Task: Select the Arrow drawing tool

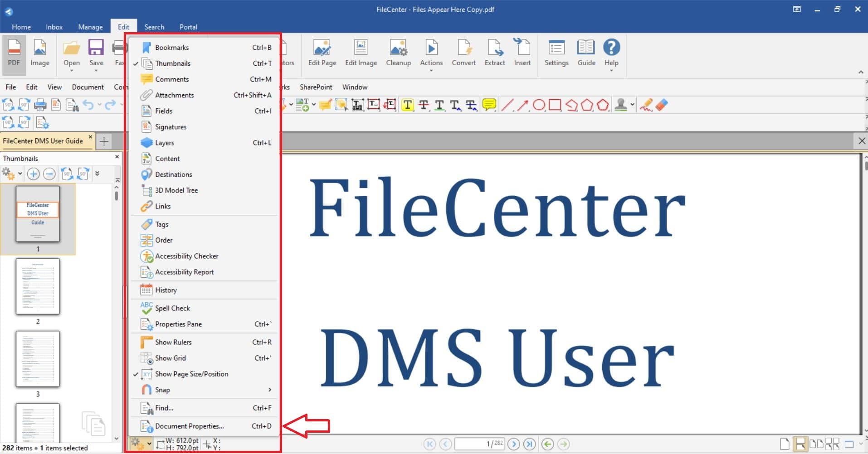Action: pos(522,105)
